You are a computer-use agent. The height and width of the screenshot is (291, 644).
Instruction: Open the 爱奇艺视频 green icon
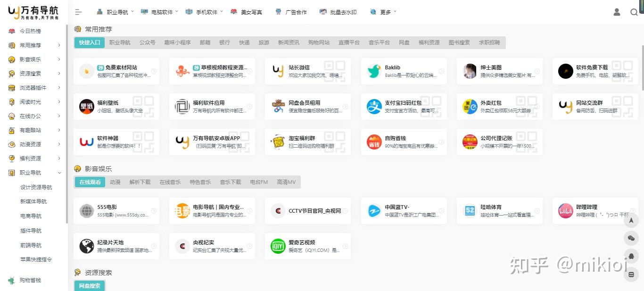point(278,246)
